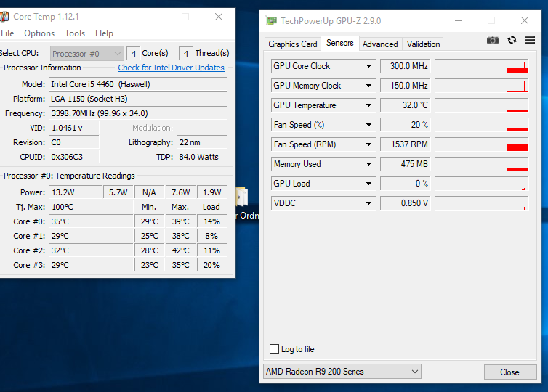Open the Core Temp Tools menu
This screenshot has height=392, width=548.
(x=75, y=33)
